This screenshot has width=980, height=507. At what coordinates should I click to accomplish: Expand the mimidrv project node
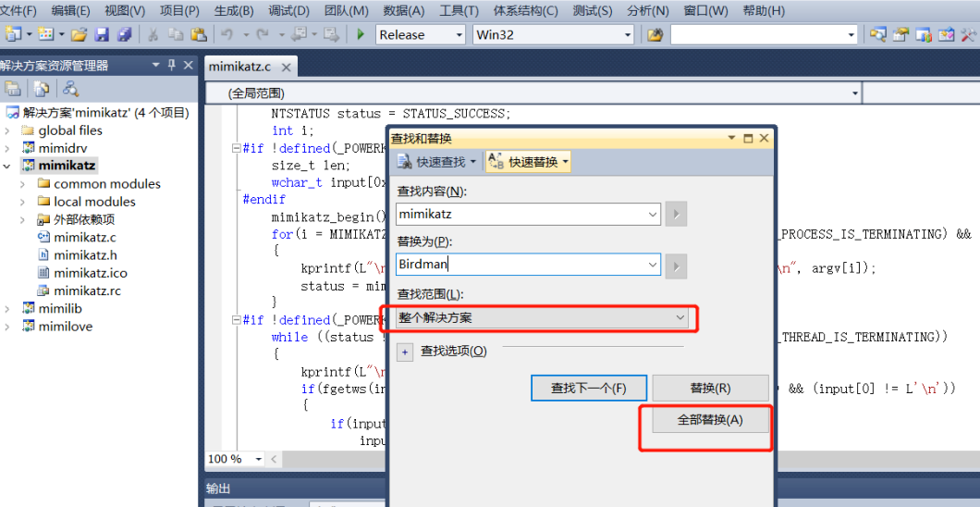coord(6,149)
